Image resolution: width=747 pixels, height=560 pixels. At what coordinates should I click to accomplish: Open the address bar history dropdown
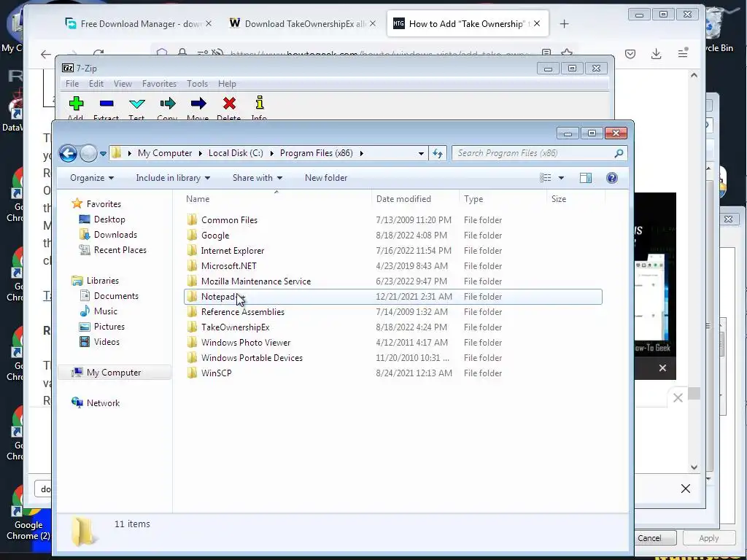tap(421, 153)
